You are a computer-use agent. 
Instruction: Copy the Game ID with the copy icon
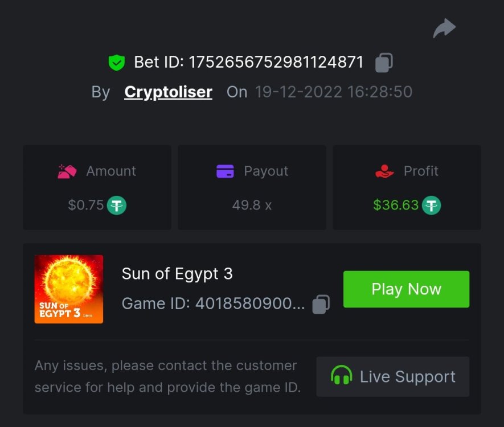319,303
